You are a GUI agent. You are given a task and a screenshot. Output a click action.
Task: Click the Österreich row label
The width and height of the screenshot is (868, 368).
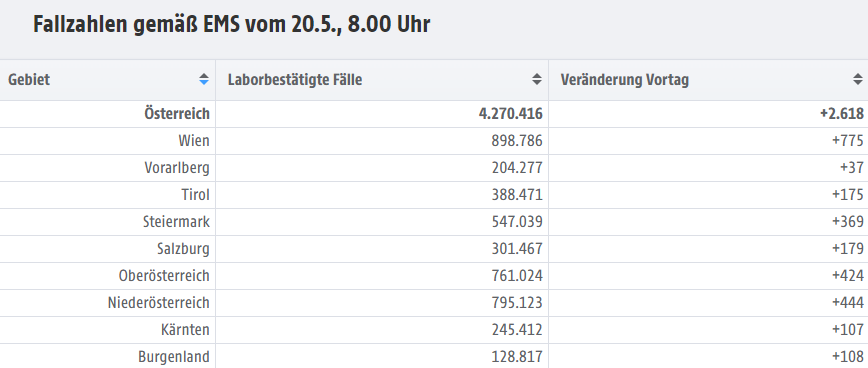(x=177, y=113)
